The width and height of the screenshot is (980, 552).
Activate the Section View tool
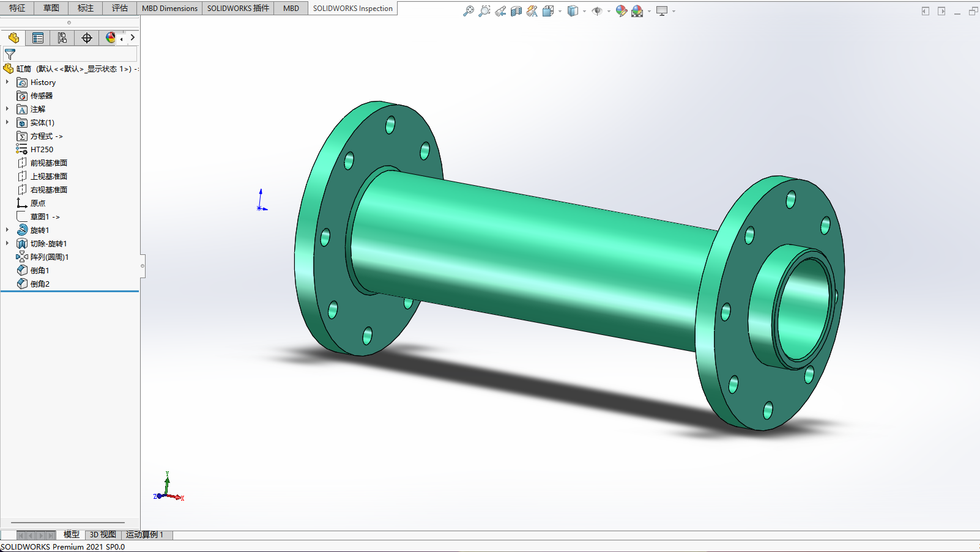coord(516,11)
